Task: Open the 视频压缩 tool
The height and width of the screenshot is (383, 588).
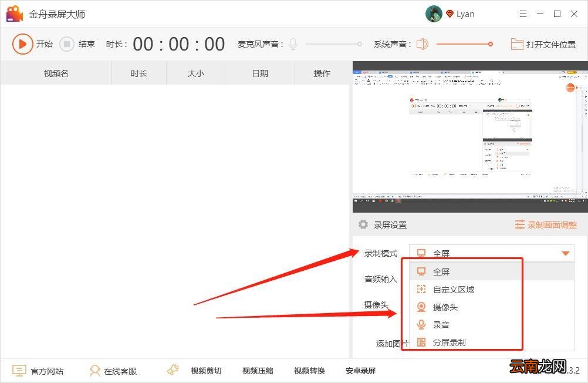Action: [258, 371]
